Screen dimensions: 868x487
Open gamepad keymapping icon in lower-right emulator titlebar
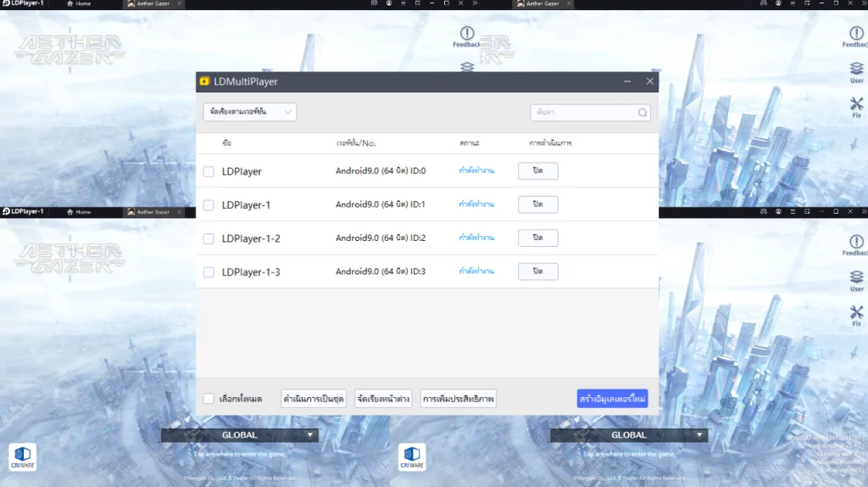764,211
